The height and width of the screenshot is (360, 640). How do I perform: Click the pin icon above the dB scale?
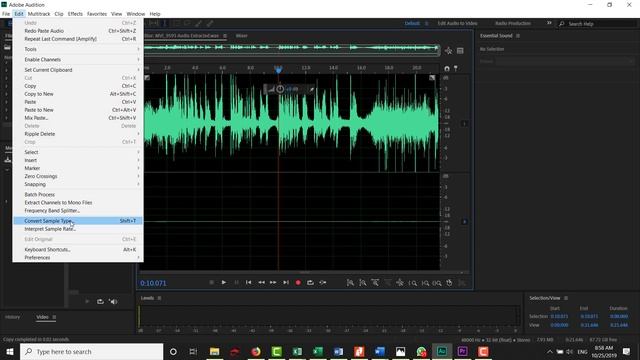click(x=456, y=69)
